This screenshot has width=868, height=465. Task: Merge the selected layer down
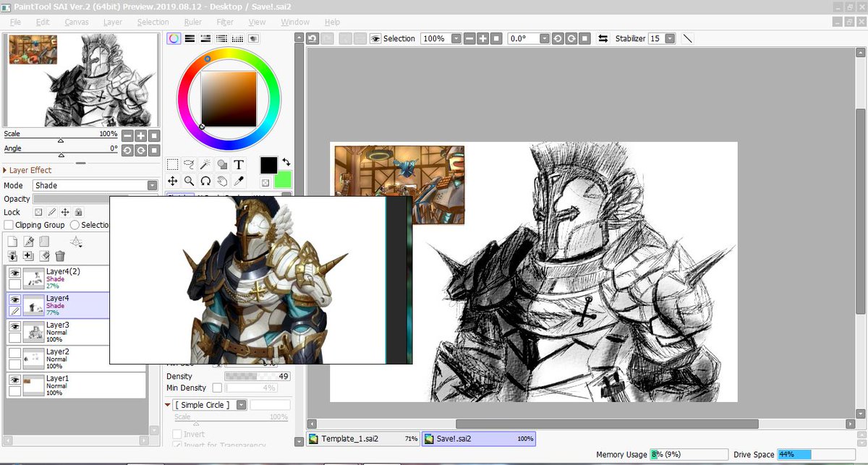[x=29, y=256]
